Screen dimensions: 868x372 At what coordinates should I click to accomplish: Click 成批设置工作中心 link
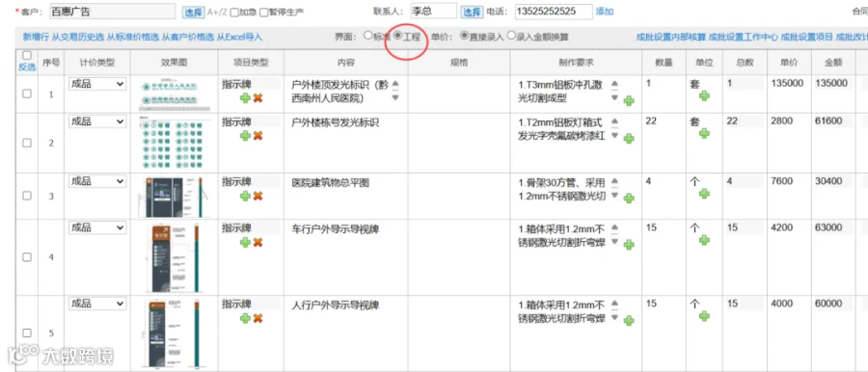(744, 37)
